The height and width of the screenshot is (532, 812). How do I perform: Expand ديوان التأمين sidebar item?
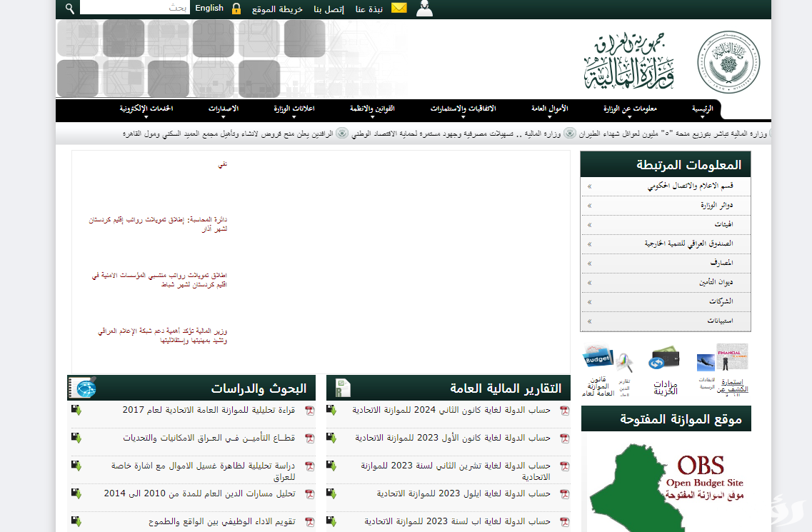pos(666,282)
